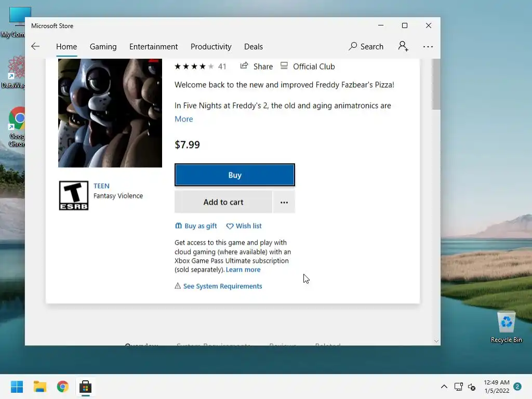The width and height of the screenshot is (532, 399).
Task: Click the star rating with 41 reviews
Action: 200,66
